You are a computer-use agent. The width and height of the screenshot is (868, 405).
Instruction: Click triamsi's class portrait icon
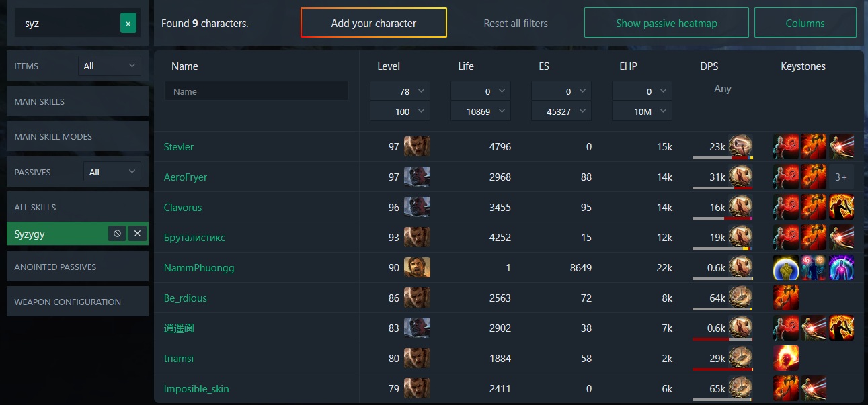(417, 358)
